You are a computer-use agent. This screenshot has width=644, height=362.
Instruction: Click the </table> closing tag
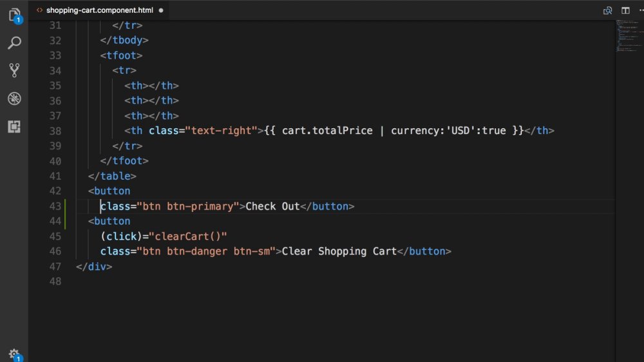(x=112, y=176)
